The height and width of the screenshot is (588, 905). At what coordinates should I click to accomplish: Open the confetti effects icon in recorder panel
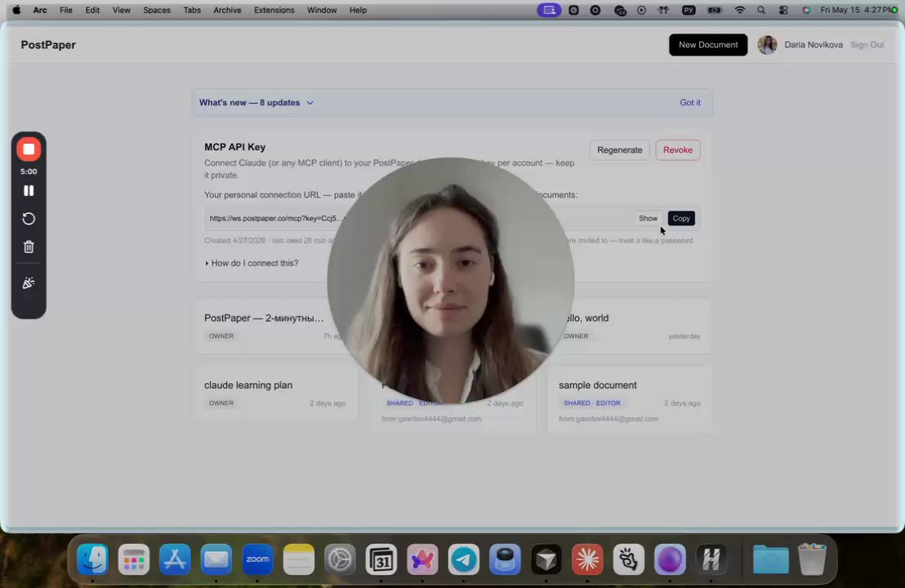pos(29,283)
